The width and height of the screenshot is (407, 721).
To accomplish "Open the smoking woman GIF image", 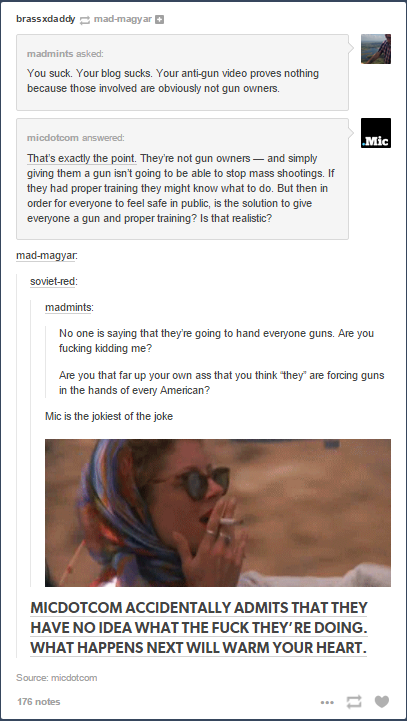I will pyautogui.click(x=218, y=513).
